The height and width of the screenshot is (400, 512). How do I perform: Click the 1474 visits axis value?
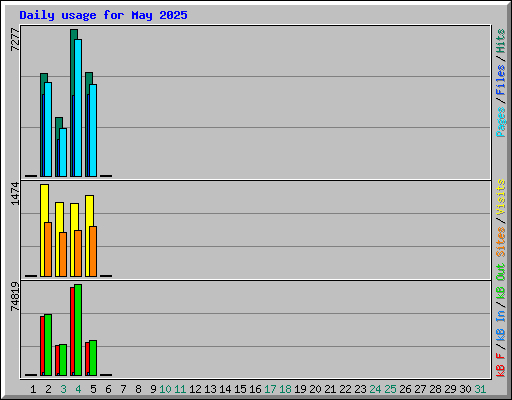tap(15, 193)
